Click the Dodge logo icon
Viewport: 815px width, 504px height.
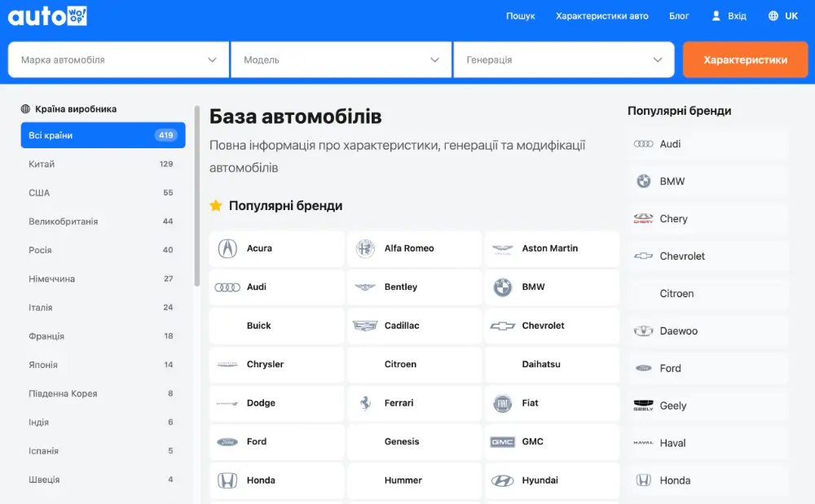click(227, 403)
